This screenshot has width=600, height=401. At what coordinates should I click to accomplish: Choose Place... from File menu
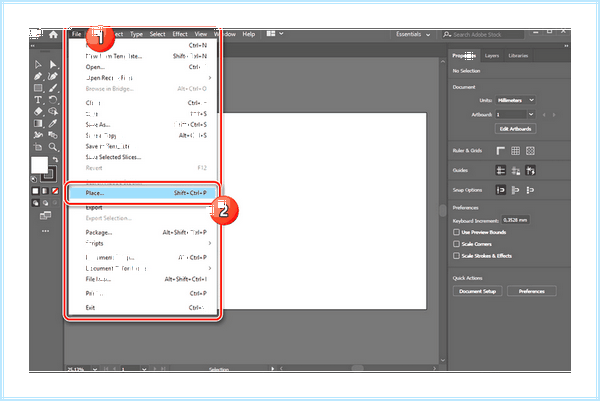click(142, 193)
